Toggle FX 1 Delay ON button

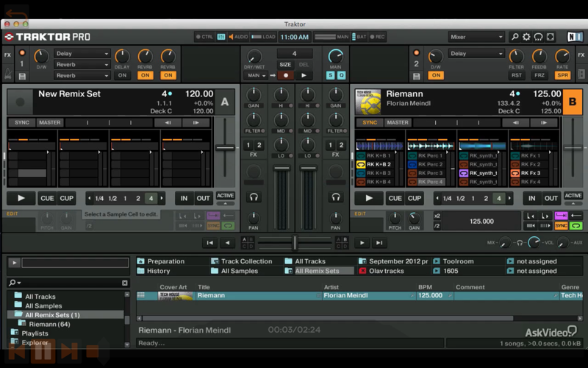click(122, 76)
